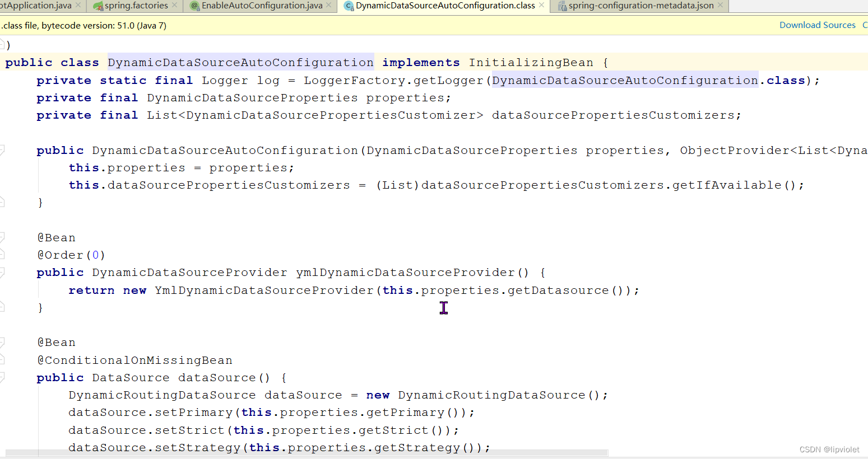The height and width of the screenshot is (459, 868).
Task: Click the 'getLogger' method call
Action: (x=448, y=81)
